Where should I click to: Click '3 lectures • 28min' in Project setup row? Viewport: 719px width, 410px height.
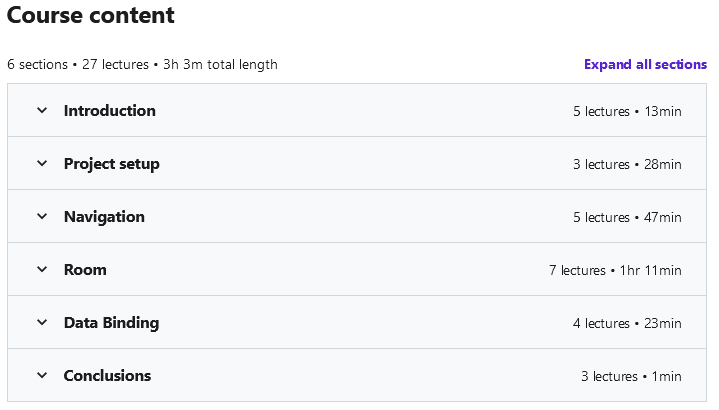click(627, 164)
